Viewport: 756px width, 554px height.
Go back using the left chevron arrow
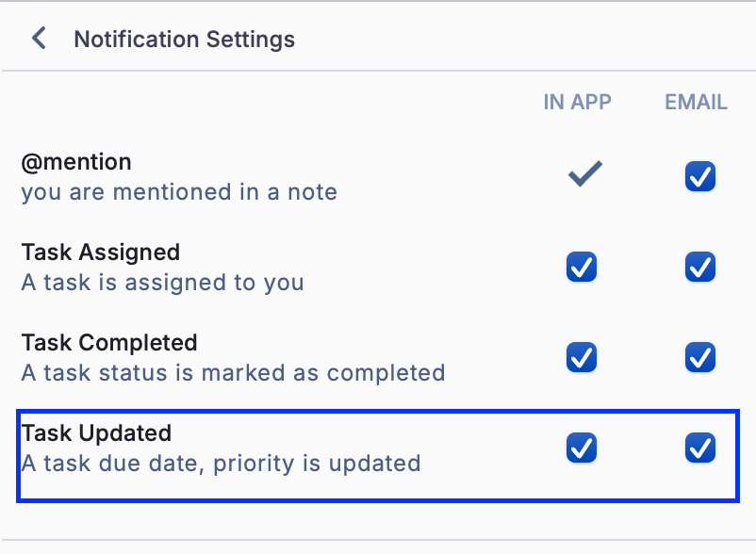39,39
